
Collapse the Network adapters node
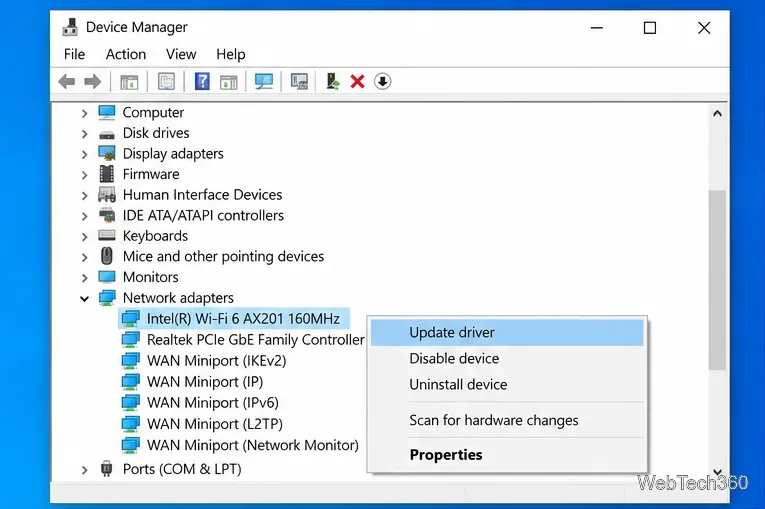84,299
